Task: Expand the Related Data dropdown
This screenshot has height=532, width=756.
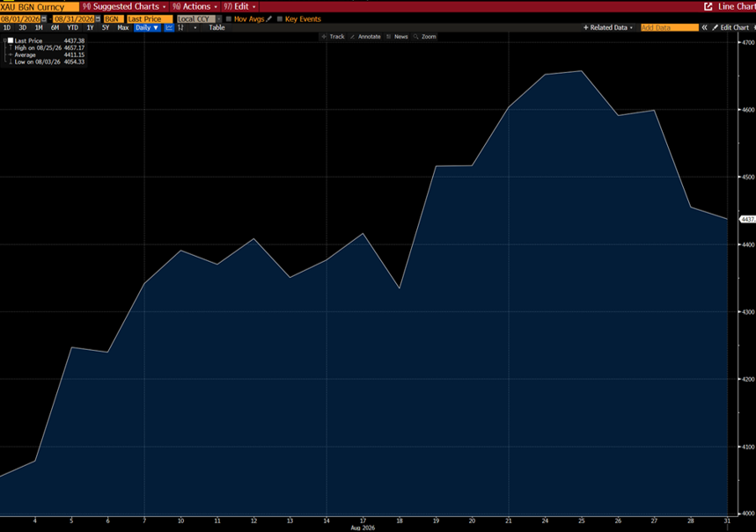Action: [x=608, y=27]
